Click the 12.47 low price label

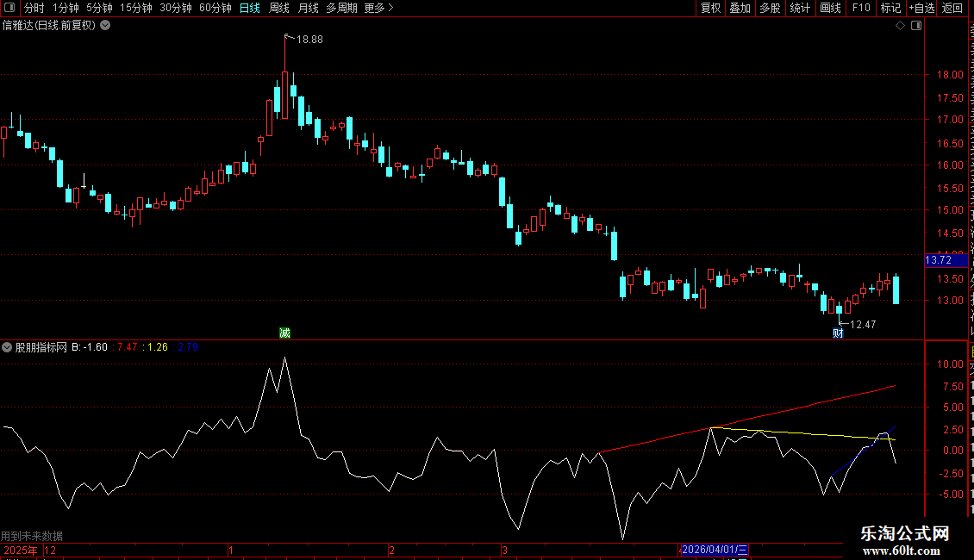(863, 324)
